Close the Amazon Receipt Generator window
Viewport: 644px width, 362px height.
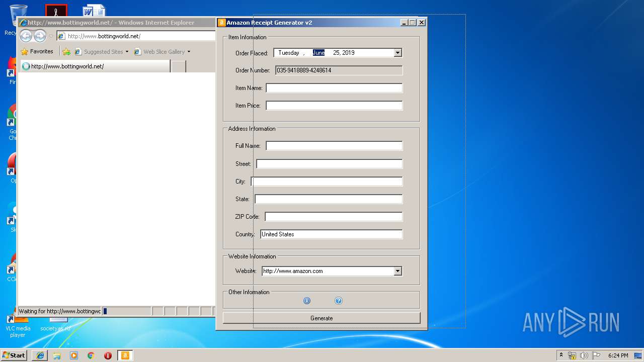point(422,23)
